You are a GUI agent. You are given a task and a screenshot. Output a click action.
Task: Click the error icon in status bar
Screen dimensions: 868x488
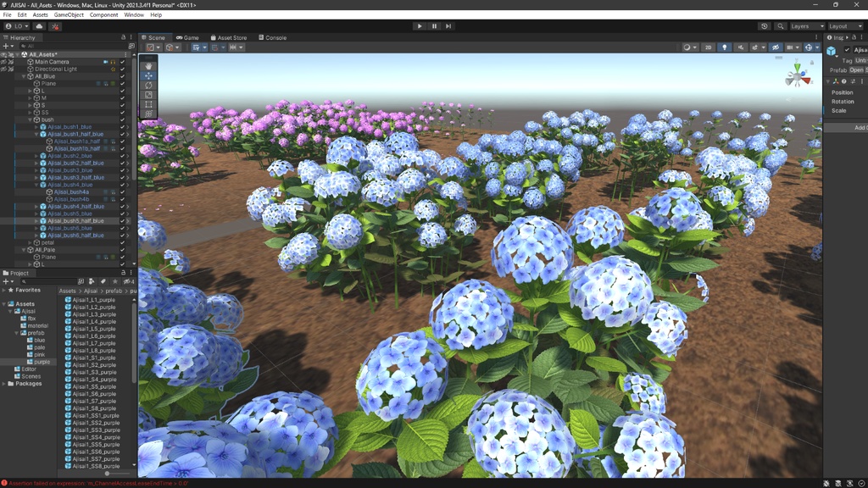click(4, 484)
